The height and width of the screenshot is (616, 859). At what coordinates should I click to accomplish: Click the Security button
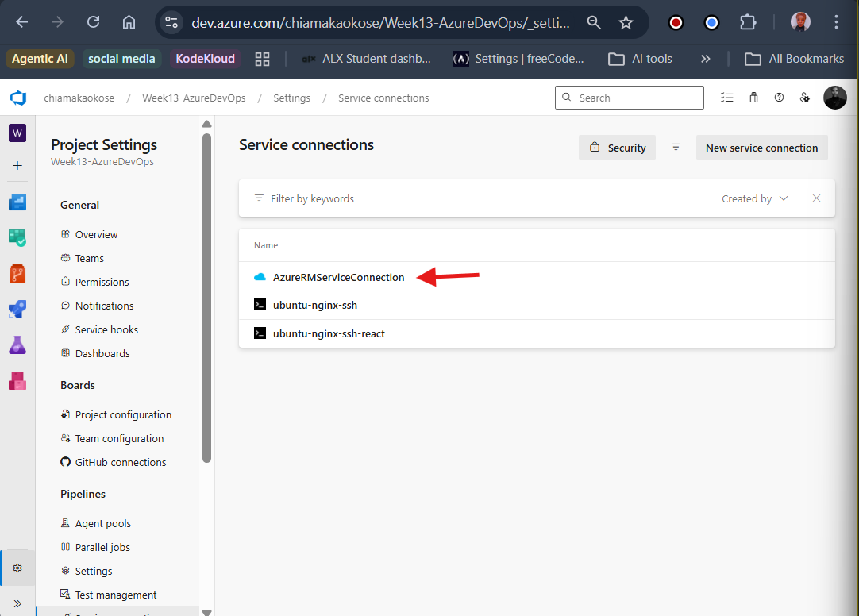[617, 148]
